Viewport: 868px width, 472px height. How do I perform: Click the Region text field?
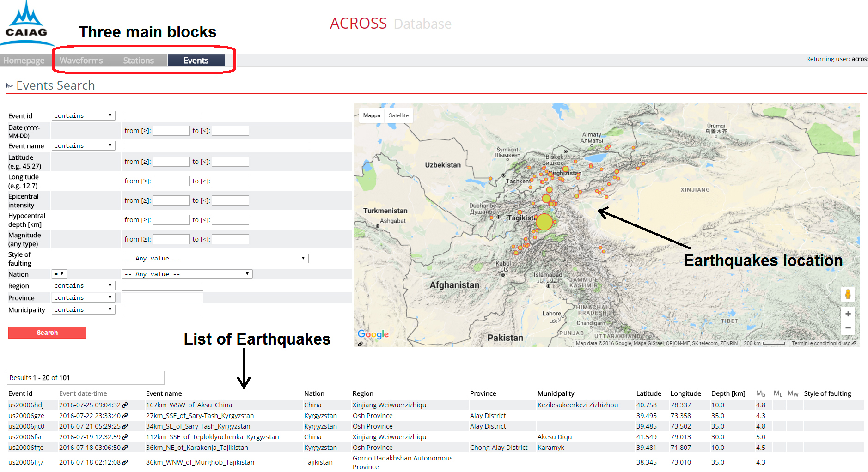(163, 286)
